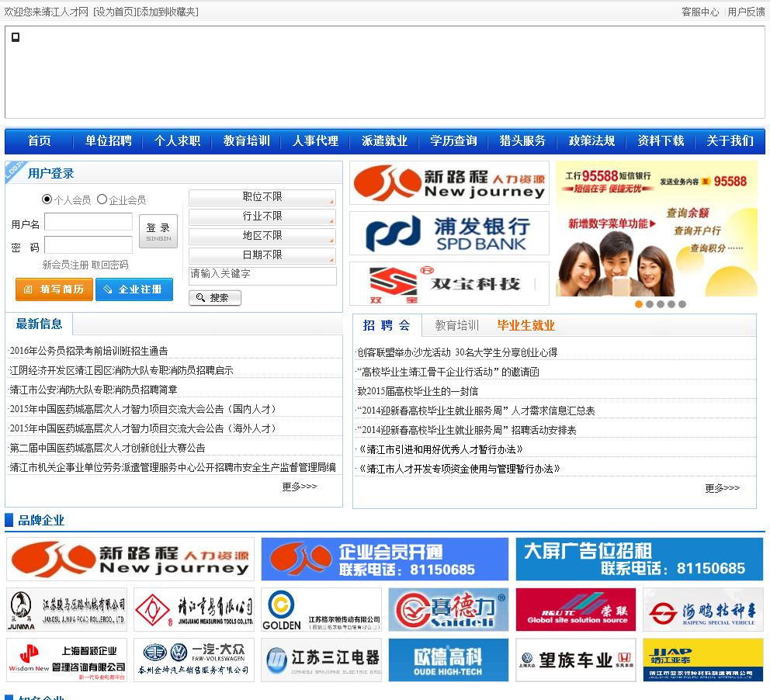Open the 行业不限 dropdown
The image size is (770, 700).
(x=262, y=217)
